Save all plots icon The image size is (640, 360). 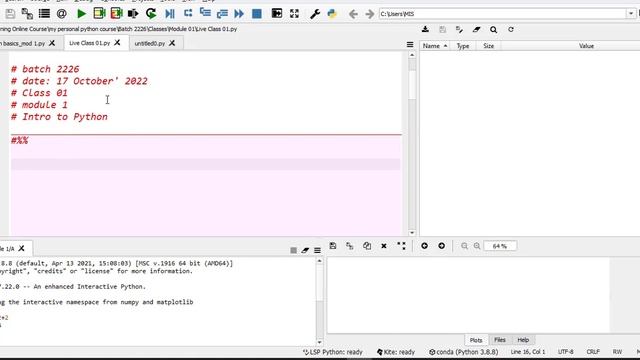click(x=350, y=246)
